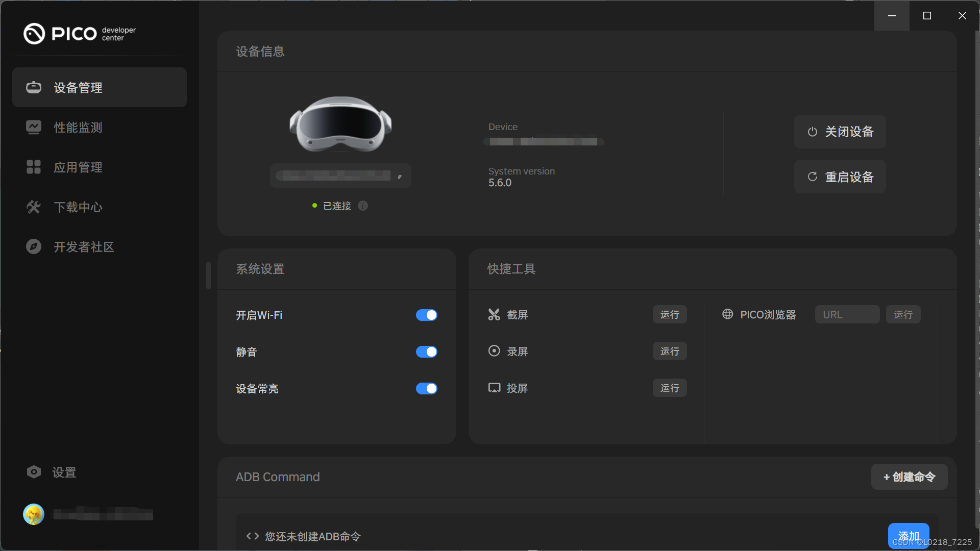The height and width of the screenshot is (551, 980).
Task: Open 开发者社区 compass icon
Action: (x=34, y=246)
